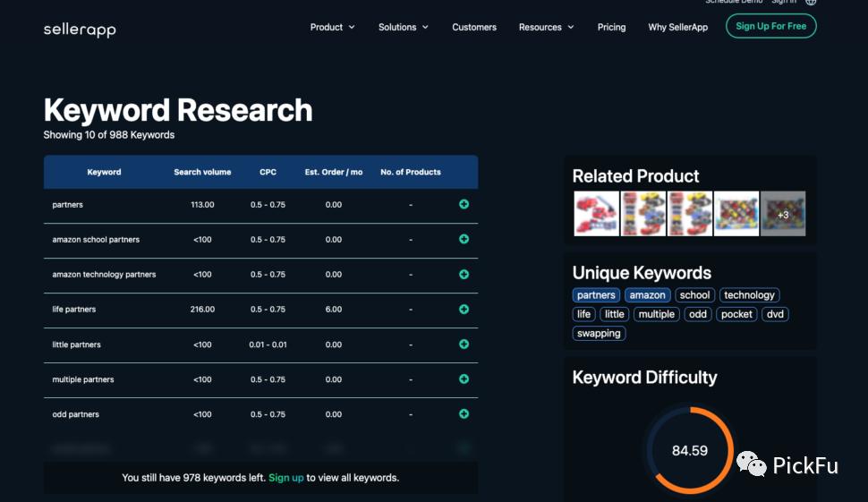Open the Pricing page
The image size is (868, 502).
[611, 27]
